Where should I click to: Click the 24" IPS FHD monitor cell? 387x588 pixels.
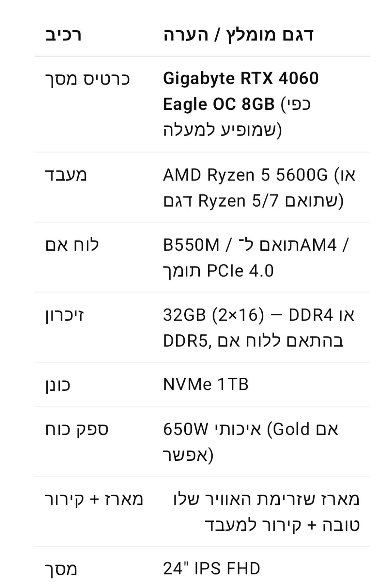tap(211, 569)
